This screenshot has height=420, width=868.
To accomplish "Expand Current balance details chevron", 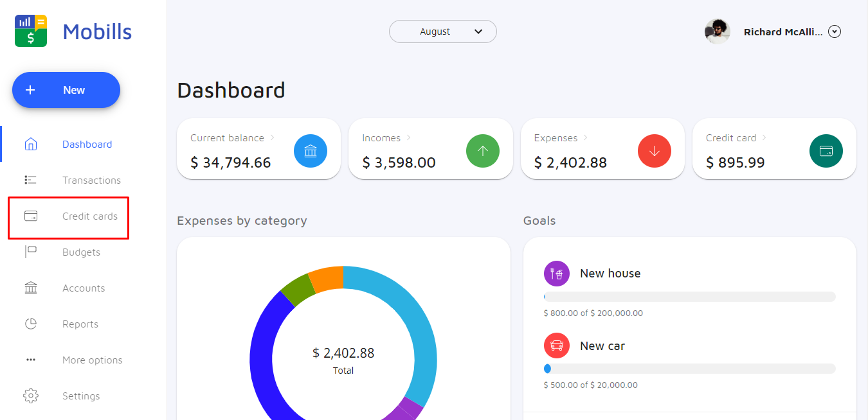I will click(x=273, y=137).
